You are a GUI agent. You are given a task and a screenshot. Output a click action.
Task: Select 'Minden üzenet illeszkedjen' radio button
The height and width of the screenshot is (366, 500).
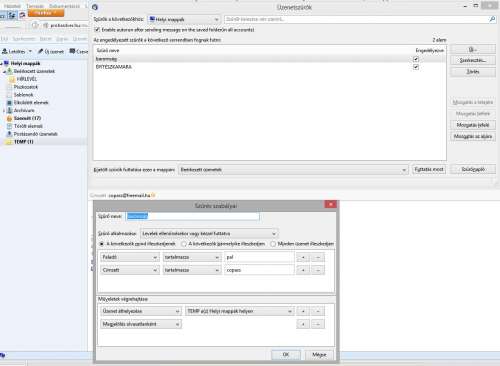tap(273, 244)
